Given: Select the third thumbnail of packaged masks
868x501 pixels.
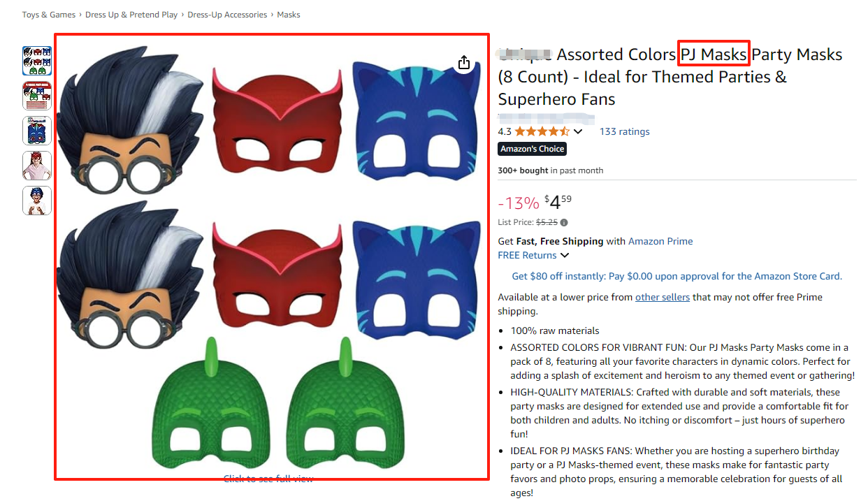Looking at the screenshot, I should 37,131.
